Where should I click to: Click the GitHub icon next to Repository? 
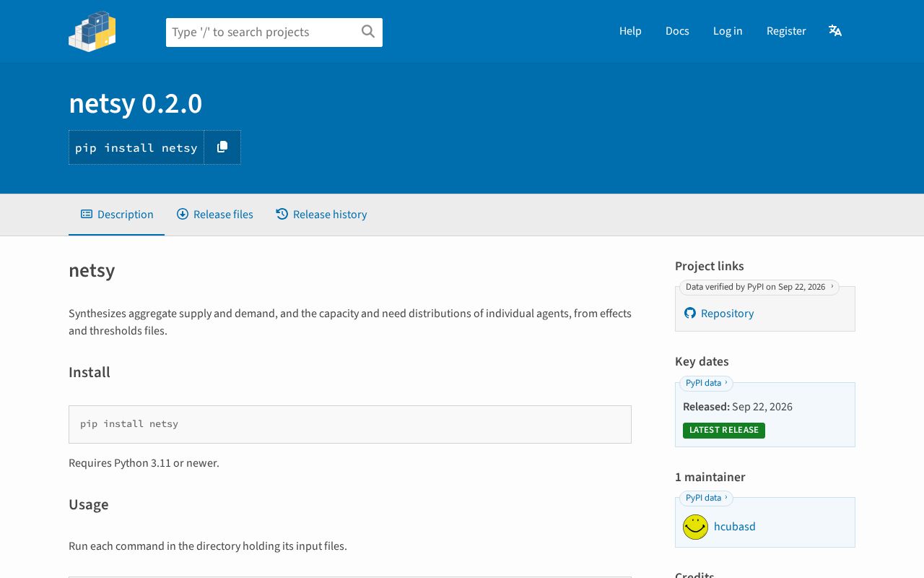click(690, 313)
